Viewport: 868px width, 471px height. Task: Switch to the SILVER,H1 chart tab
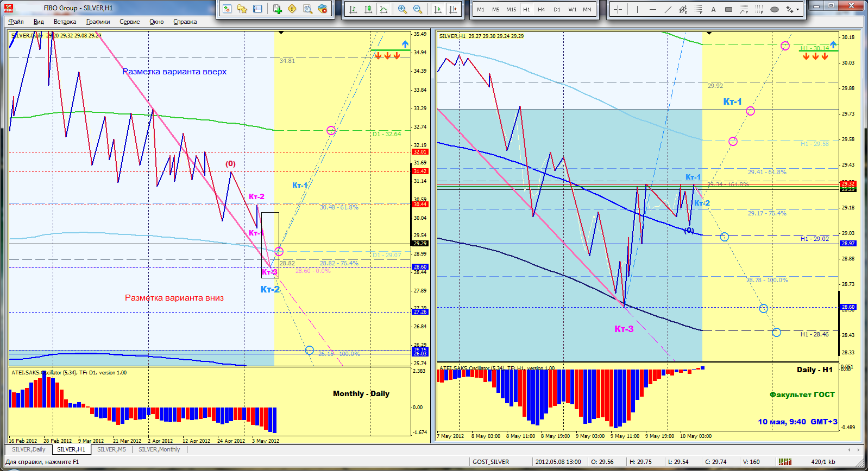[x=71, y=449]
